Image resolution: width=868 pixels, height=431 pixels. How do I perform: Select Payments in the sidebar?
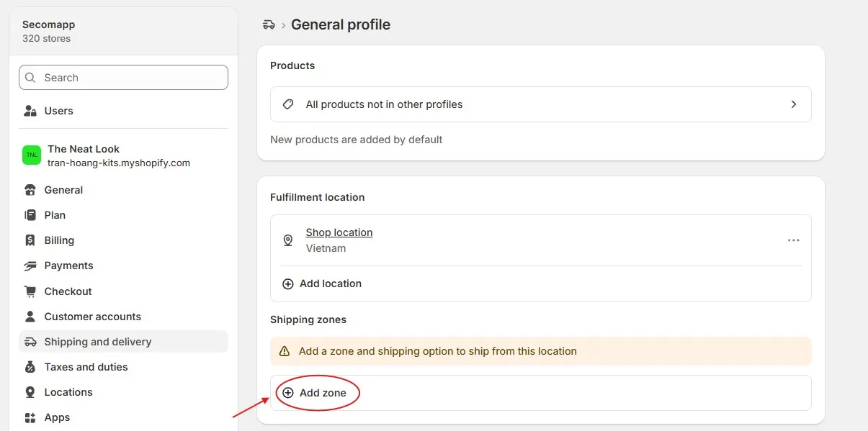pyautogui.click(x=123, y=266)
